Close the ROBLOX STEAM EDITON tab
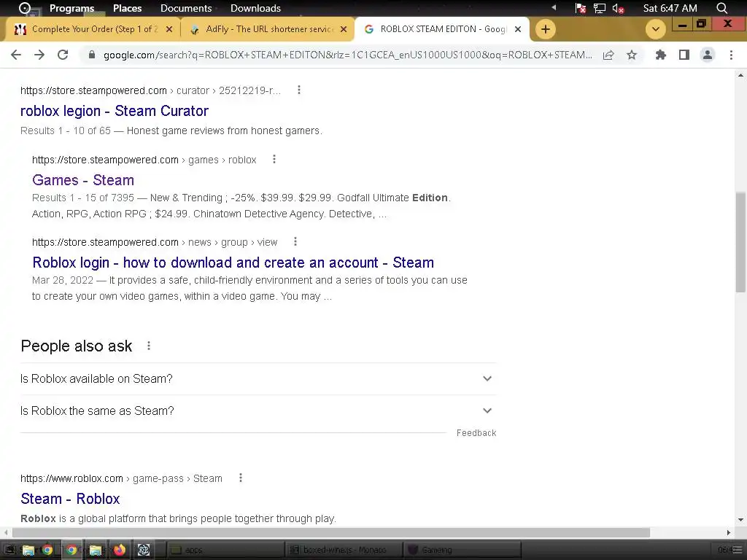 pos(518,29)
